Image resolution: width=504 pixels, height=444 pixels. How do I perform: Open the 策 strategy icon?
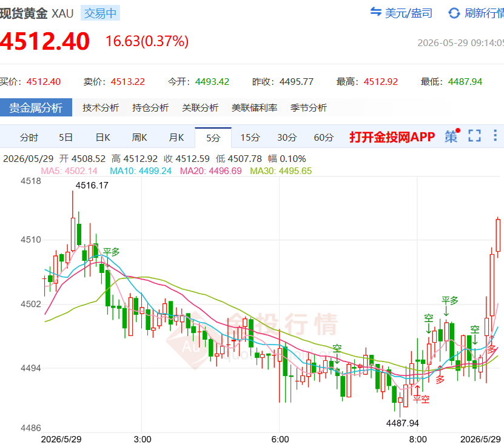(452, 136)
